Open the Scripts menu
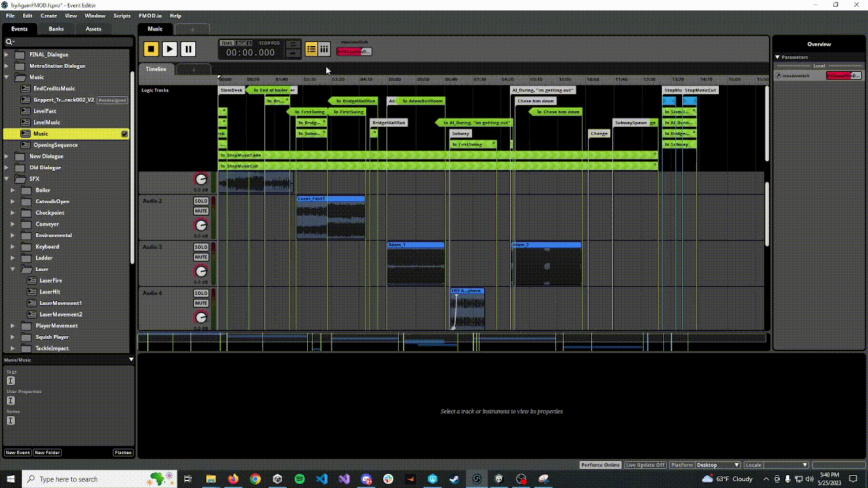Viewport: 868px width, 488px height. pyautogui.click(x=122, y=16)
